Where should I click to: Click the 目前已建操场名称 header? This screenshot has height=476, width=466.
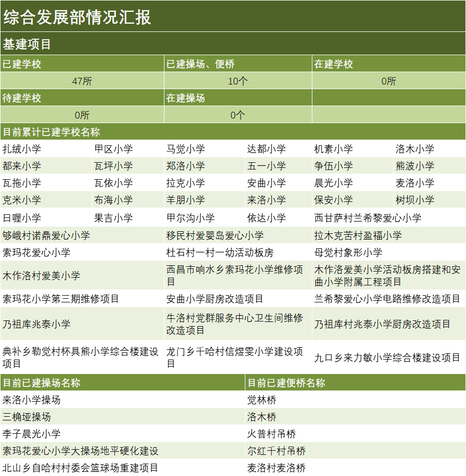[x=122, y=382]
